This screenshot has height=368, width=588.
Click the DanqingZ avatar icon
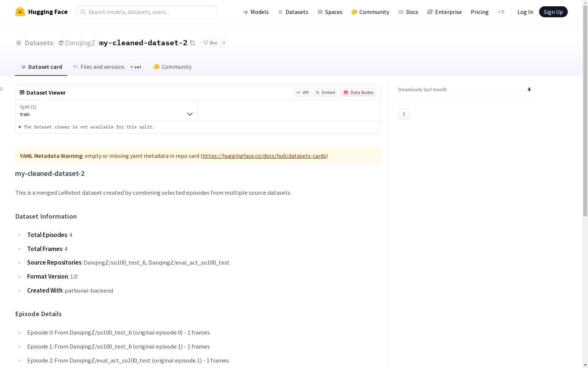click(61, 43)
